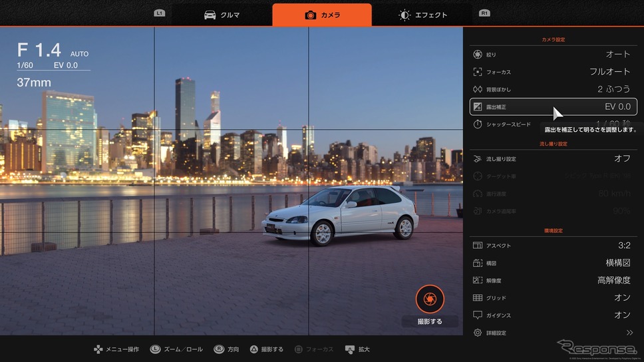
Task: Click the EV 0.0 overlay readout
Action: [x=66, y=65]
